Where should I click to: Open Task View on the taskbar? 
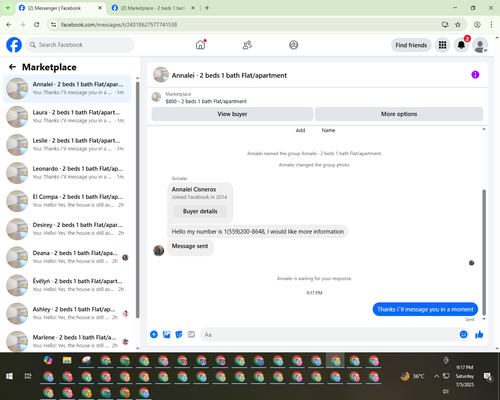pos(28,376)
